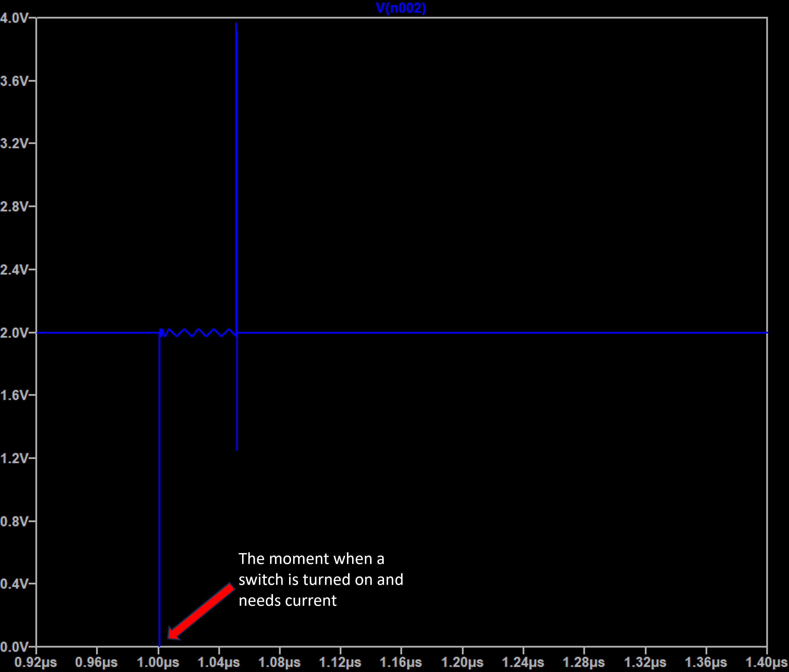Screen dimensions: 789x672
Task: Click the 1.32µs horizontal axis label
Action: pos(645,662)
